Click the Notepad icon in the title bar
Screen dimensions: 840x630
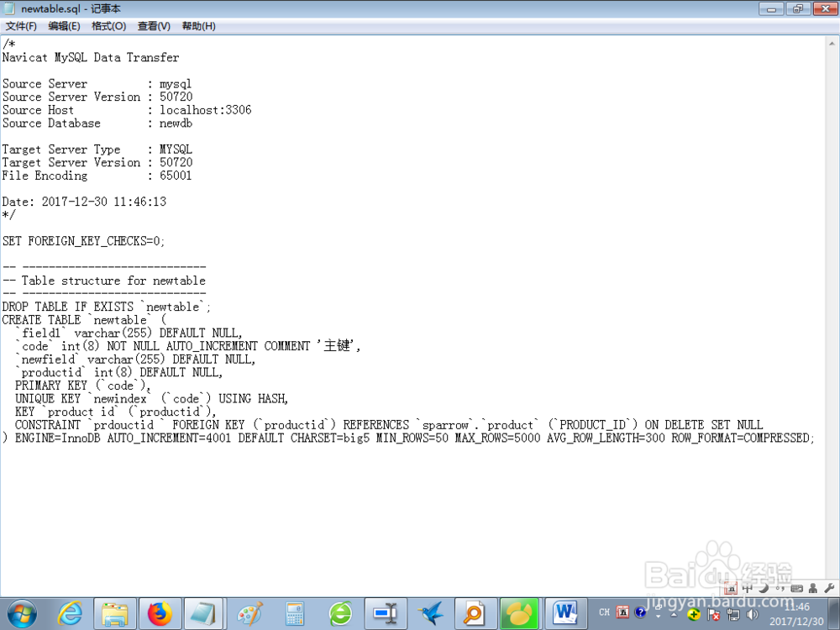(x=9, y=8)
